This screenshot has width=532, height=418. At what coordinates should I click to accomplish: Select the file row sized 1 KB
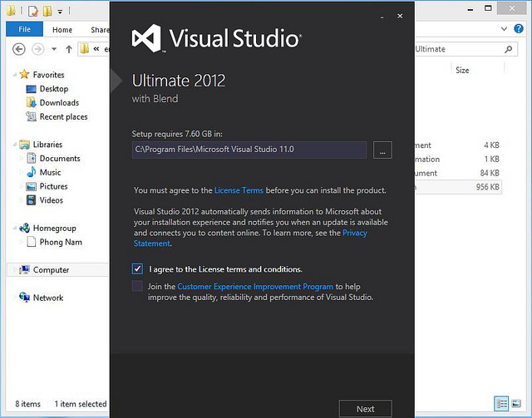click(458, 159)
